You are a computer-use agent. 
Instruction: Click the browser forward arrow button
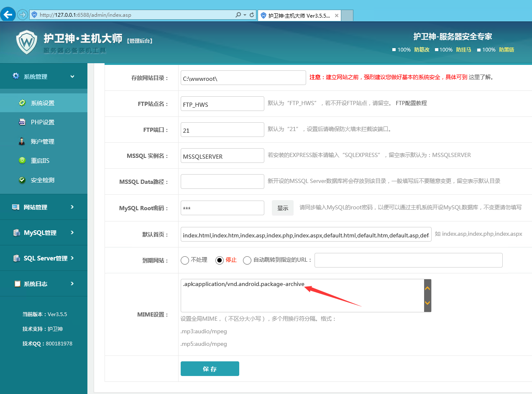point(22,15)
